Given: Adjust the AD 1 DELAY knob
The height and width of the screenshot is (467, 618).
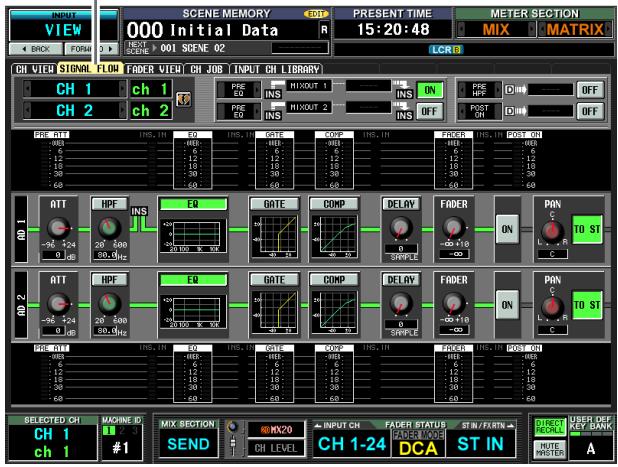Looking at the screenshot, I should [x=401, y=229].
